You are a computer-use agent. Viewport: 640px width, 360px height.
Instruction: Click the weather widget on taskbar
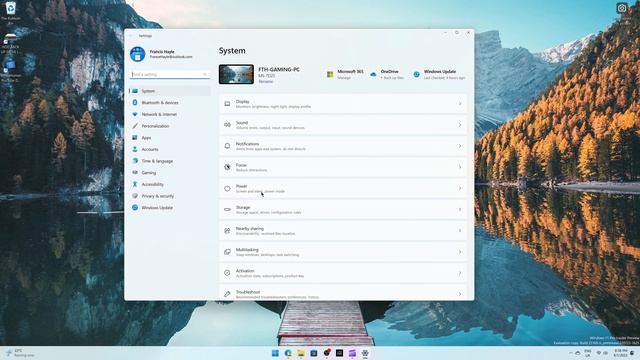pos(20,353)
